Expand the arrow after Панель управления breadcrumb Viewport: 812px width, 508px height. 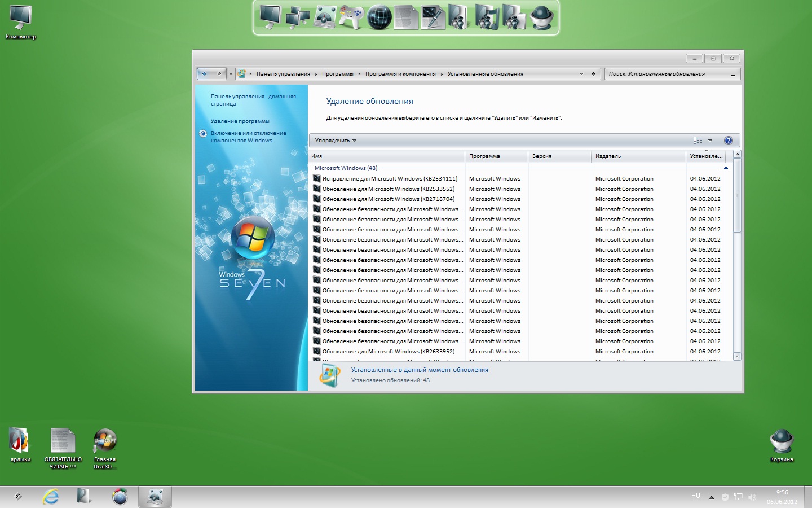[316, 74]
